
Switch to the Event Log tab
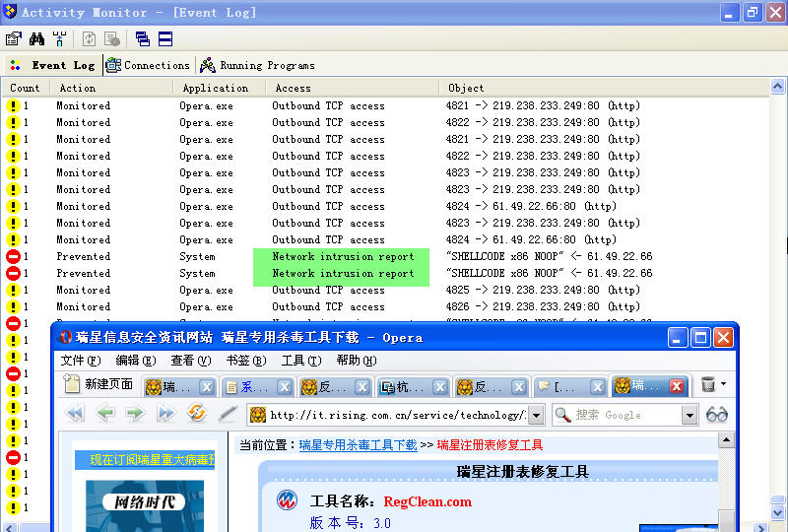point(53,65)
